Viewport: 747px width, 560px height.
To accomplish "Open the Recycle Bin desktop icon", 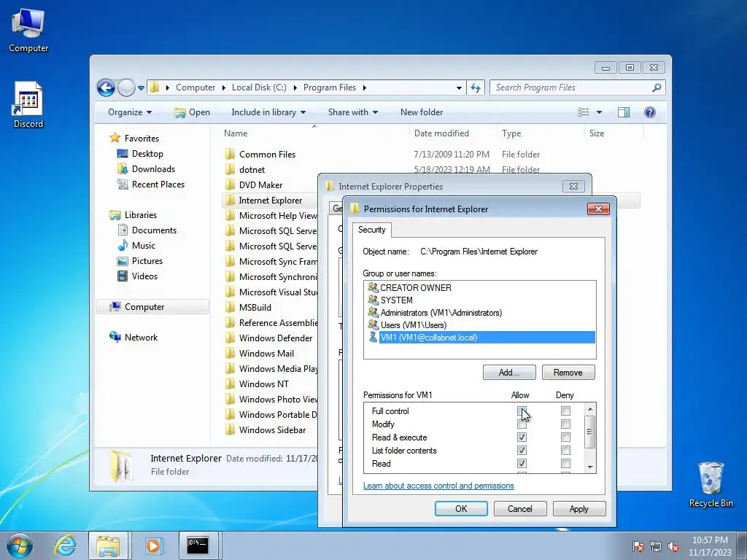I will (711, 484).
